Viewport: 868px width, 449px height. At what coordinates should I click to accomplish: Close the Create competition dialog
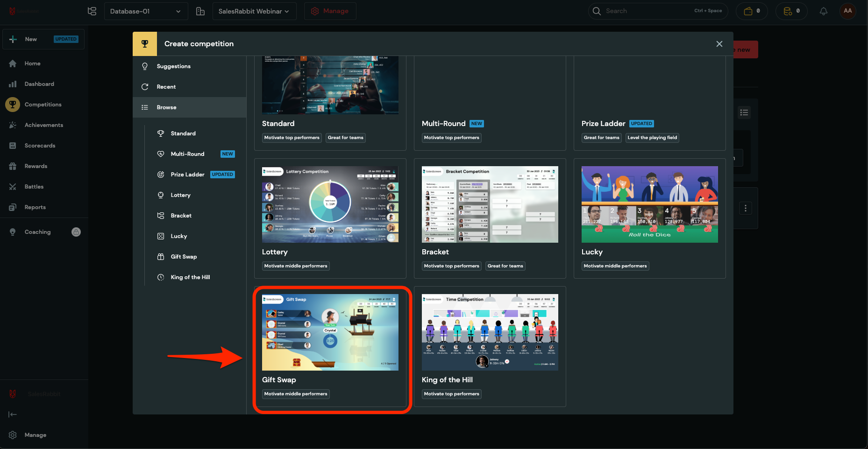pos(719,44)
